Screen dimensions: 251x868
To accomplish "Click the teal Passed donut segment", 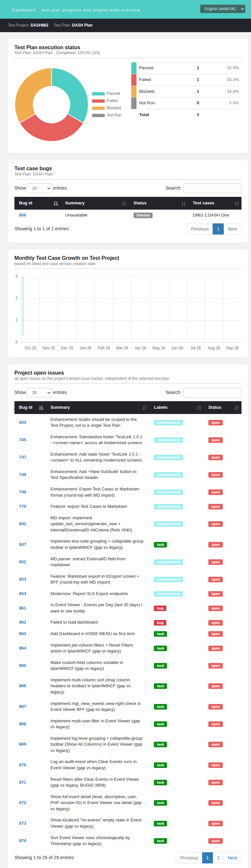I will point(75,91).
